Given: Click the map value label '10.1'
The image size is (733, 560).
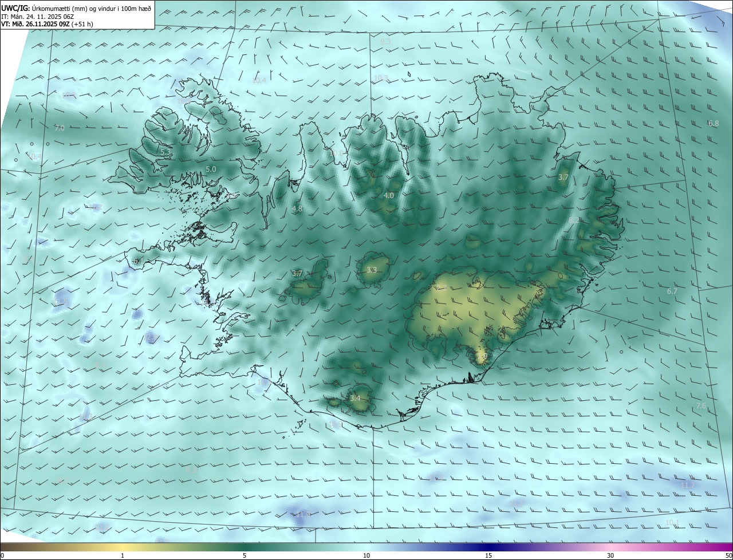Looking at the screenshot, I should pyautogui.click(x=672, y=523).
